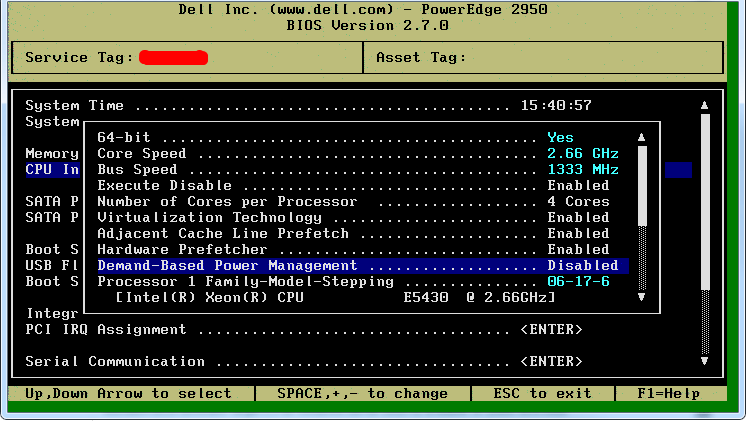Toggle Virtualization Technology Enabled value
Screen dimensions: 746x421
tap(578, 217)
